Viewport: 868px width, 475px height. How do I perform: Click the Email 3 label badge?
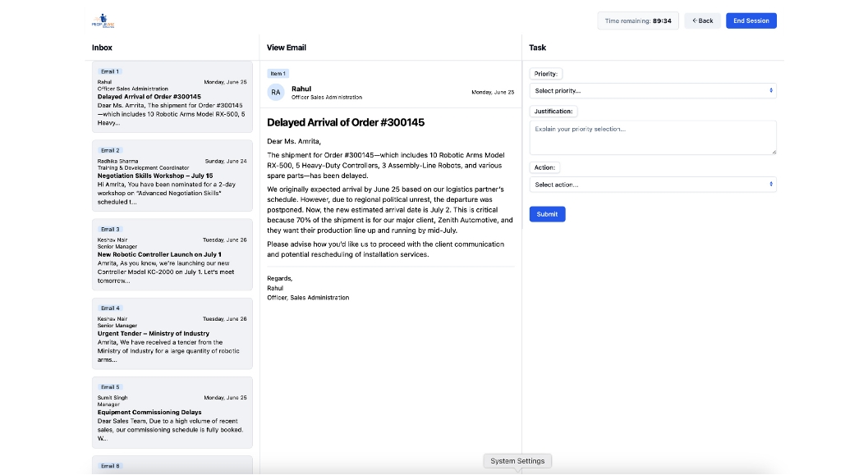pos(110,229)
